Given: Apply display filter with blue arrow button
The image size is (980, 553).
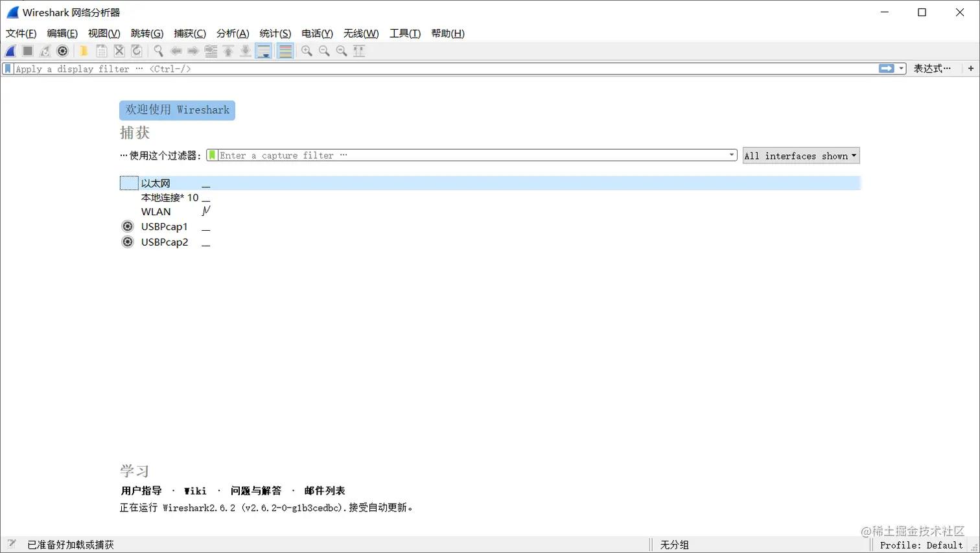Looking at the screenshot, I should pos(887,69).
